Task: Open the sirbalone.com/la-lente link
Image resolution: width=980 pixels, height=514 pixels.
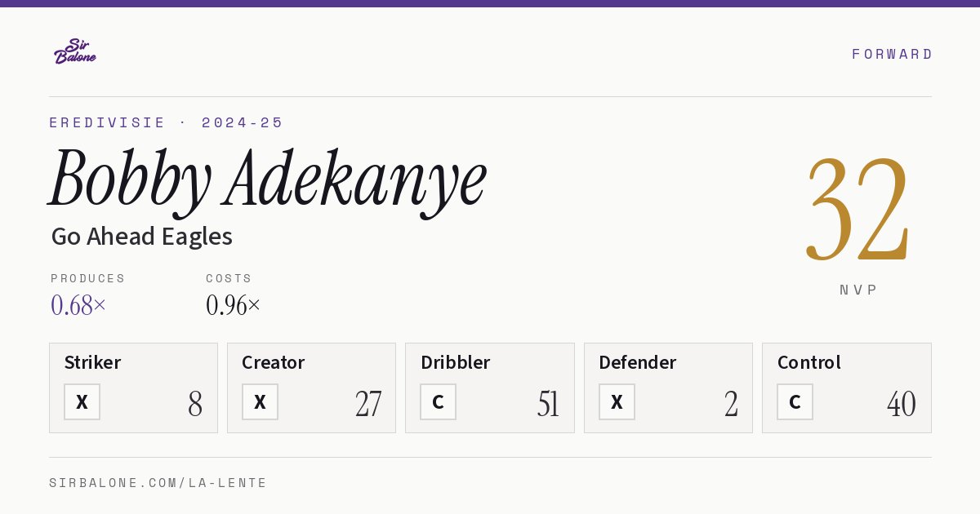Action: point(158,483)
